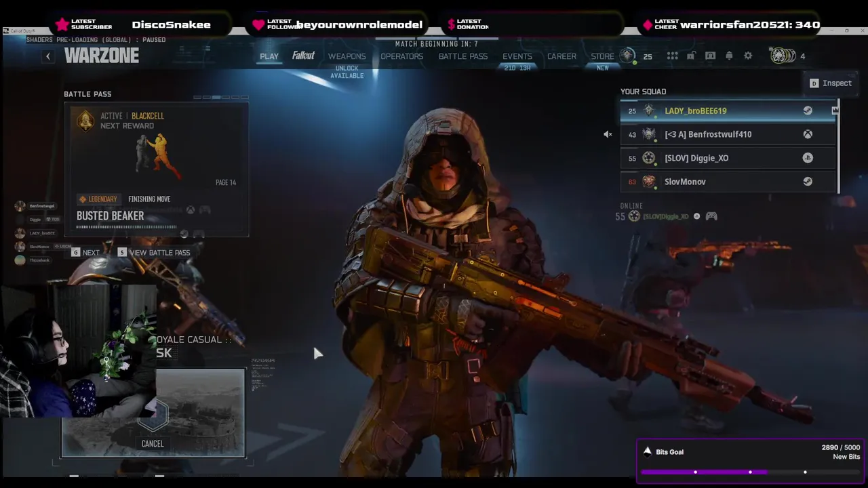
Task: Open the EVENTS tab
Action: tap(517, 56)
